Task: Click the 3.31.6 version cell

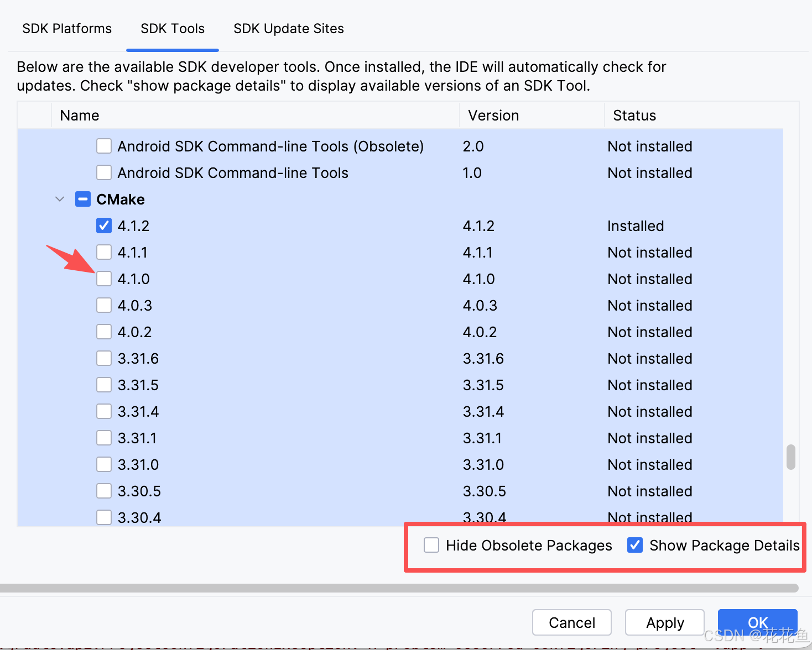Action: pos(483,359)
